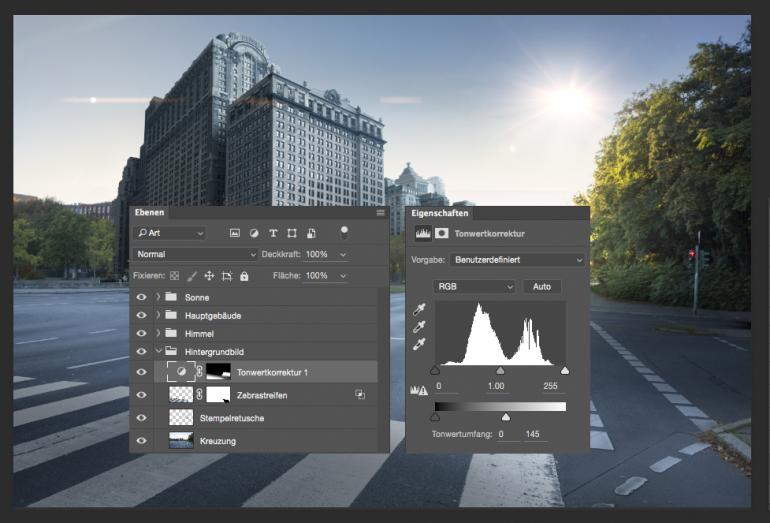Pick the black point eyedropper
Viewport: 770px width, 523px height.
tap(419, 309)
